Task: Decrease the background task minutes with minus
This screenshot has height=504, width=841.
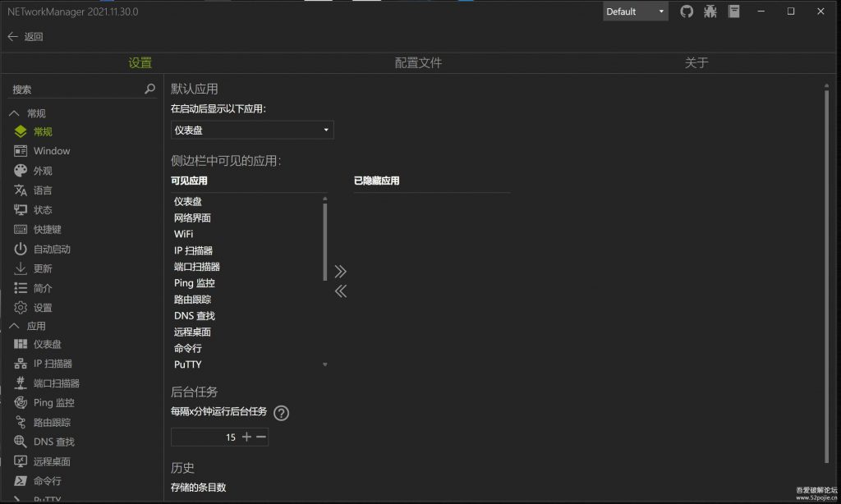Action: pos(261,437)
